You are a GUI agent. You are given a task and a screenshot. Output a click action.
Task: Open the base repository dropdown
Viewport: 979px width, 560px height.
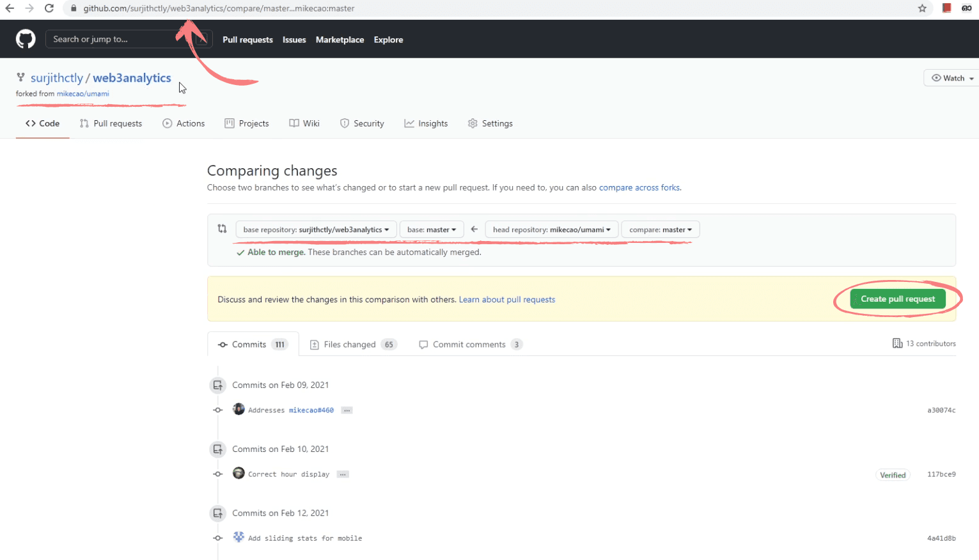(316, 229)
